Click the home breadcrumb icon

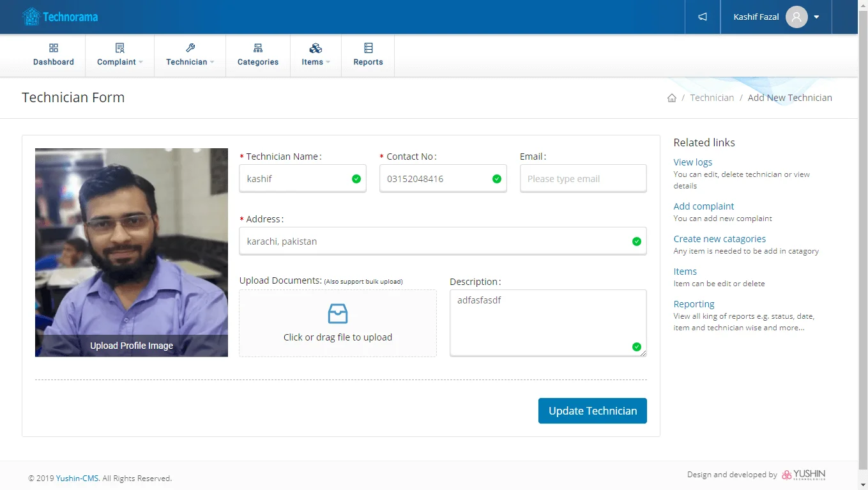point(671,98)
